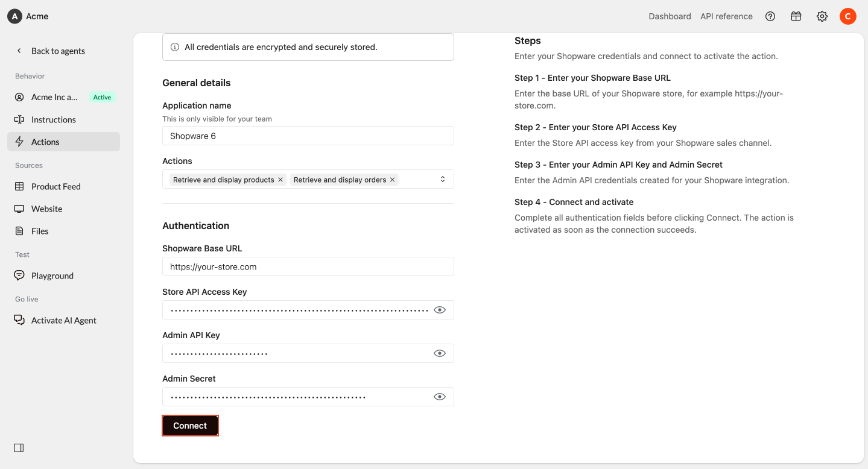This screenshot has width=868, height=469.
Task: Click the Shopware Base URL field
Action: coord(308,266)
